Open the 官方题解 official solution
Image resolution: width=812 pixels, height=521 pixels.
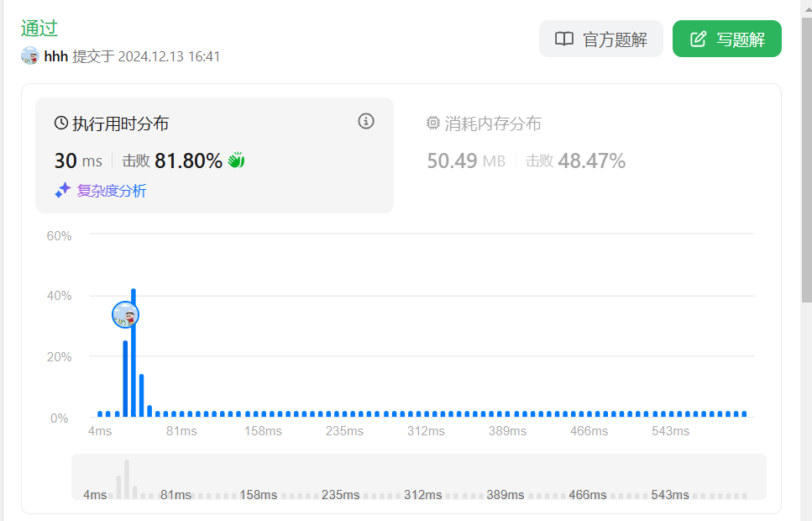pyautogui.click(x=601, y=39)
